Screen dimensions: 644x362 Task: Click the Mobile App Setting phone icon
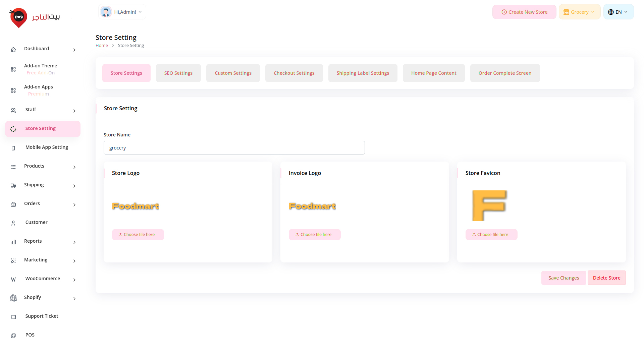13,148
